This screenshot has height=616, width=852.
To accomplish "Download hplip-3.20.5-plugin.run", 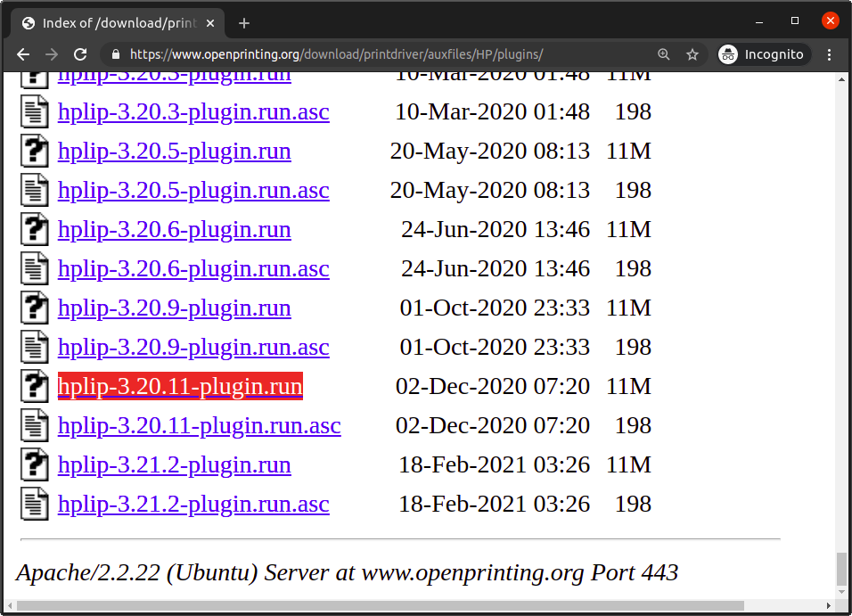I will (x=175, y=152).
